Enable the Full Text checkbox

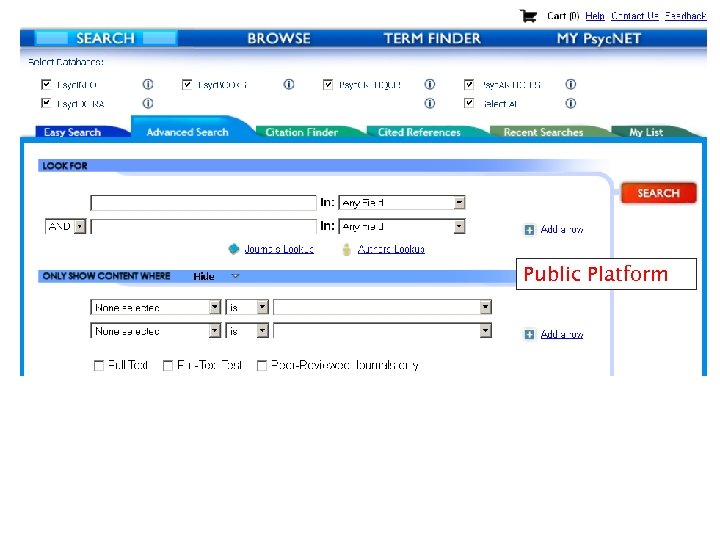[x=99, y=366]
